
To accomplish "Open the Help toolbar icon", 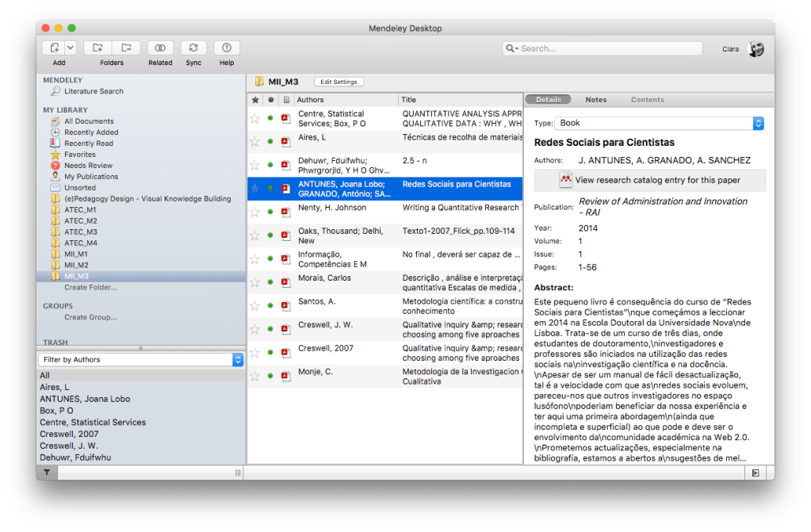I will tap(227, 48).
